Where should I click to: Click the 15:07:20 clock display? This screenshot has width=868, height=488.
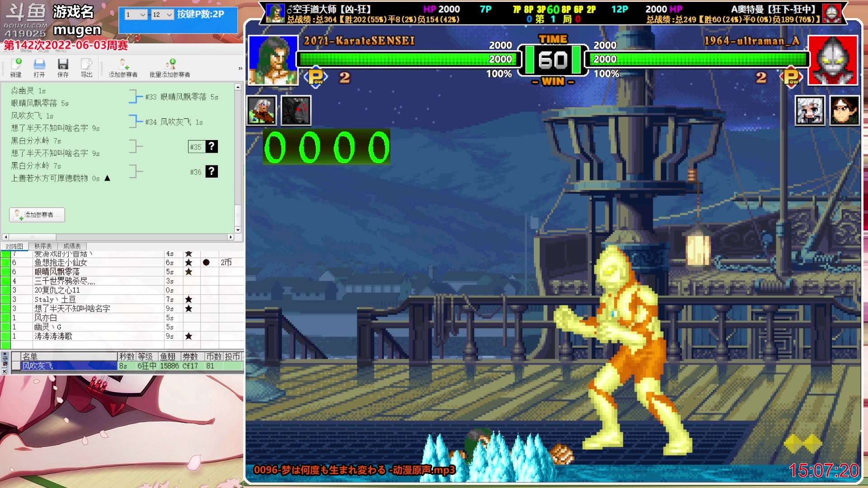pyautogui.click(x=824, y=471)
